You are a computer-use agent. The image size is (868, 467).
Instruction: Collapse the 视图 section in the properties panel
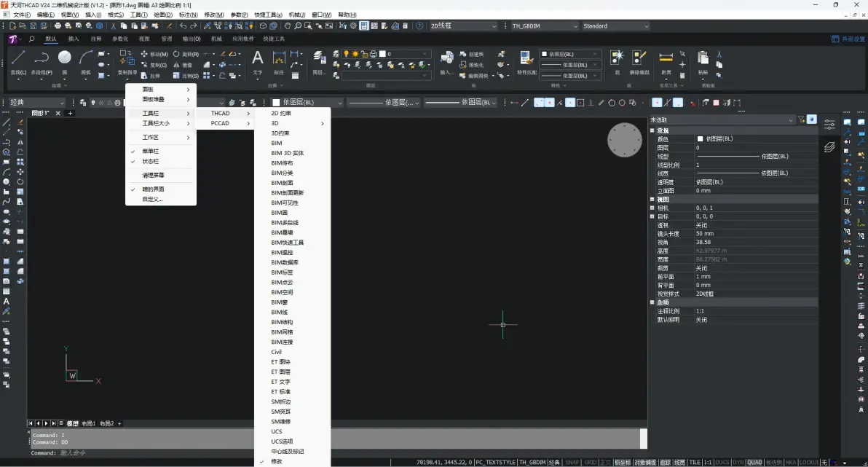652,200
